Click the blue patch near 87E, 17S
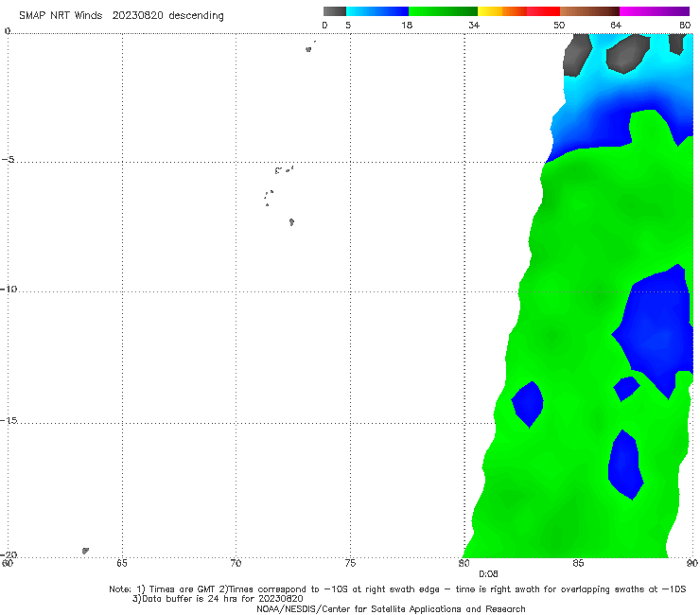The height and width of the screenshot is (615, 700). [x=625, y=466]
